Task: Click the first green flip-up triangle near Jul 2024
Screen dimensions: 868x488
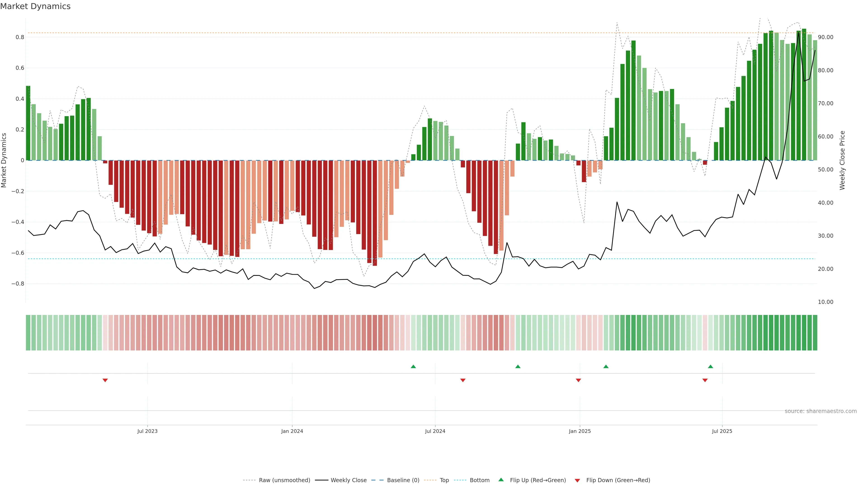Action: (x=413, y=366)
